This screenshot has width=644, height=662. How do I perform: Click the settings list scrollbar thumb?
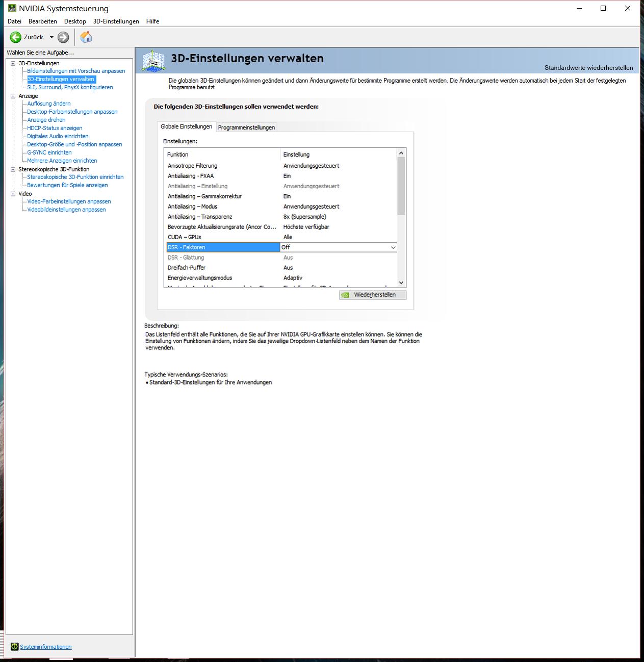click(401, 186)
